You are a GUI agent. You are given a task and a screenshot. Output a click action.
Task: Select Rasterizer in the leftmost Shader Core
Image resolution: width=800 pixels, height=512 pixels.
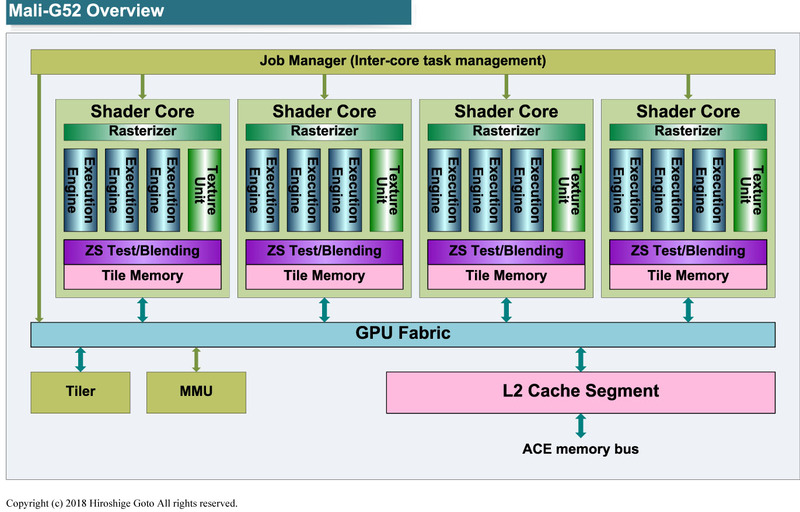point(142,131)
